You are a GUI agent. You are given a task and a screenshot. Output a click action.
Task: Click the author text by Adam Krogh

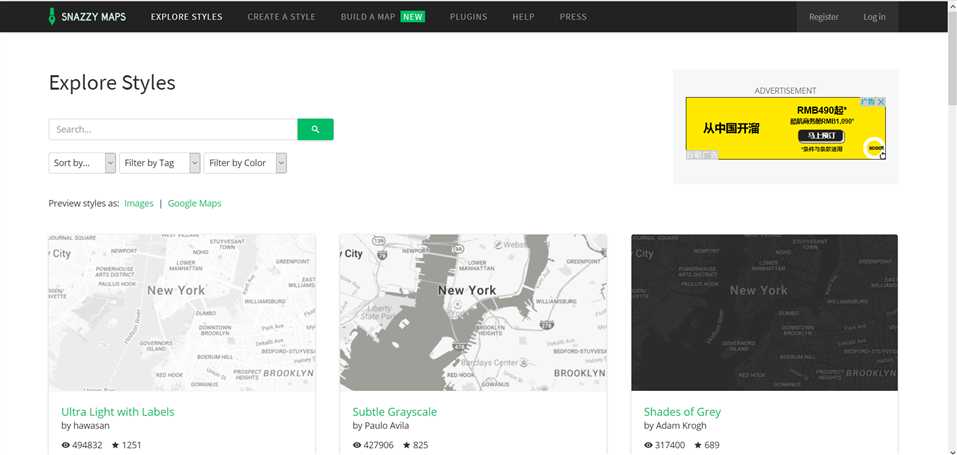pos(675,426)
